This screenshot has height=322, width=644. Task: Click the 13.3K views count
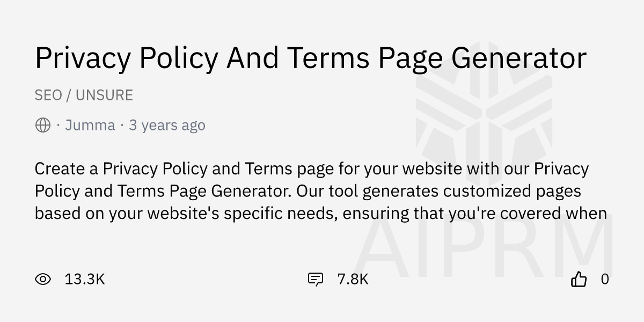(84, 279)
